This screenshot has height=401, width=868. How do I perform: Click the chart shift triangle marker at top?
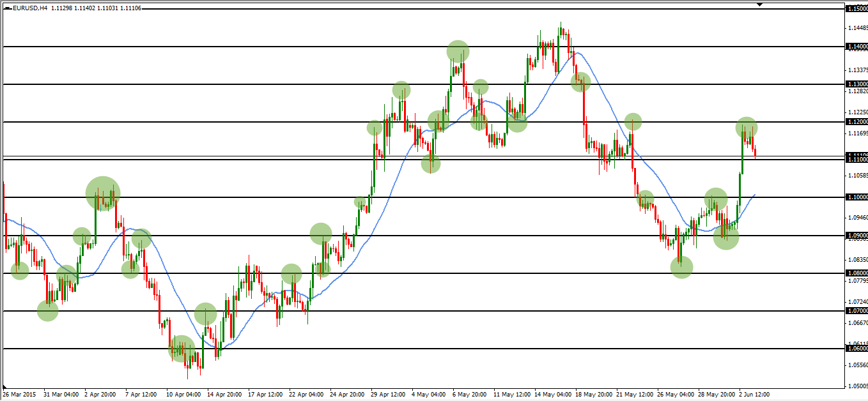[x=759, y=4]
